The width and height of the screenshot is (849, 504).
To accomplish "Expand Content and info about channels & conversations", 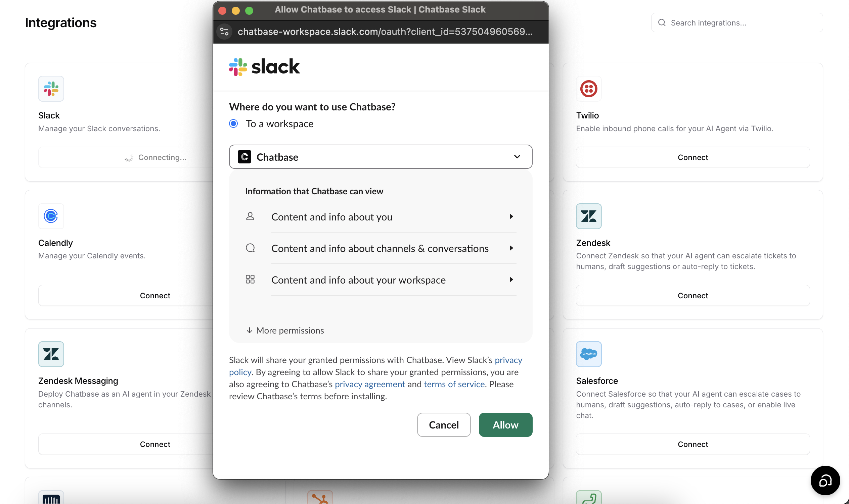I will tap(394, 248).
